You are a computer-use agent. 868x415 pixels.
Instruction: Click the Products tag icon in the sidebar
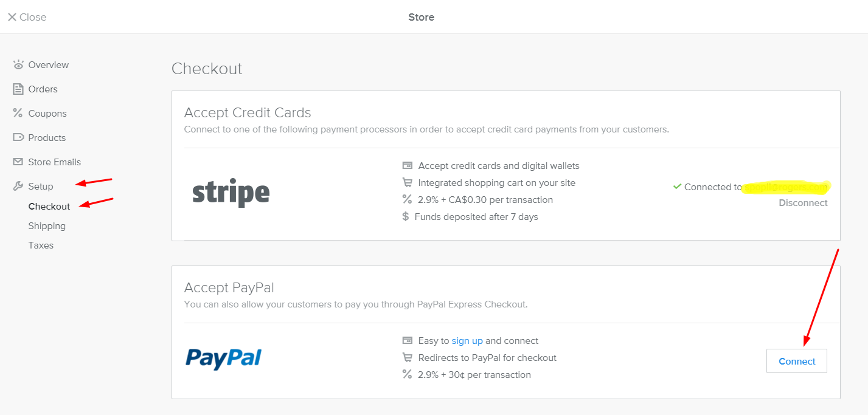tap(18, 137)
